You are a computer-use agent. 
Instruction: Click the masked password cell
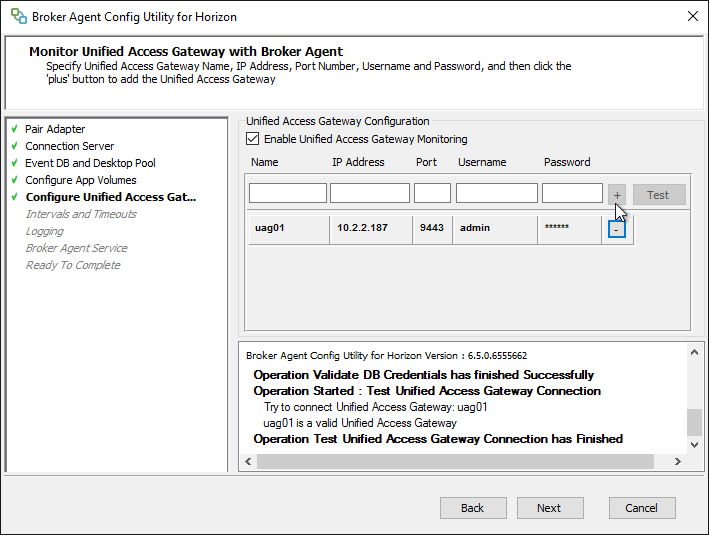[x=570, y=230]
